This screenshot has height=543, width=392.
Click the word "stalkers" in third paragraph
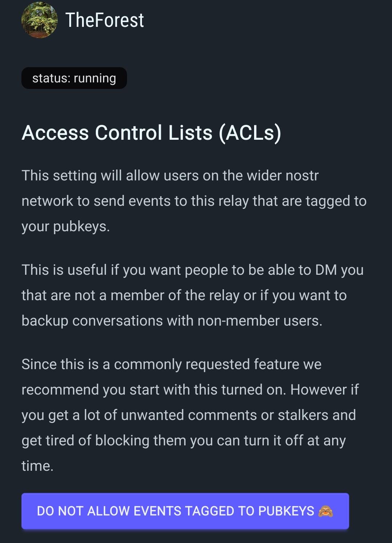(x=303, y=415)
